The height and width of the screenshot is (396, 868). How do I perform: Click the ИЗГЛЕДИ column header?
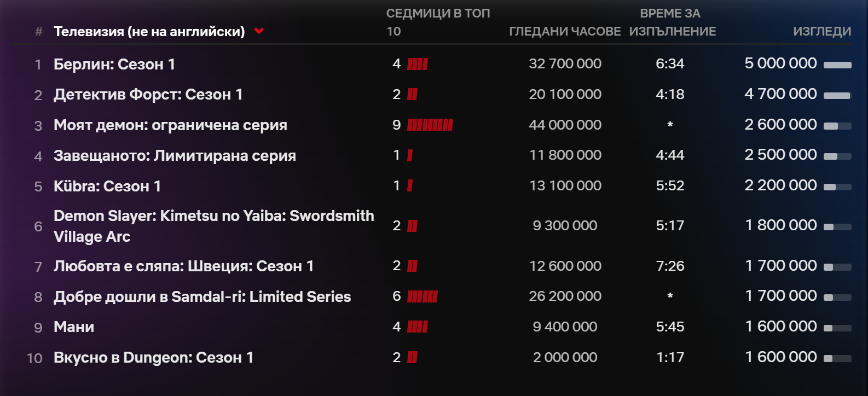821,31
